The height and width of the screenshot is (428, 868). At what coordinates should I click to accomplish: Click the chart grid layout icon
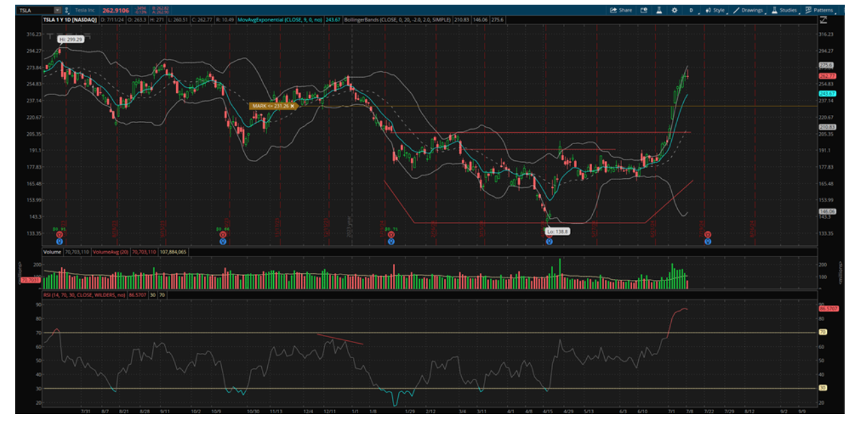pyautogui.click(x=643, y=11)
